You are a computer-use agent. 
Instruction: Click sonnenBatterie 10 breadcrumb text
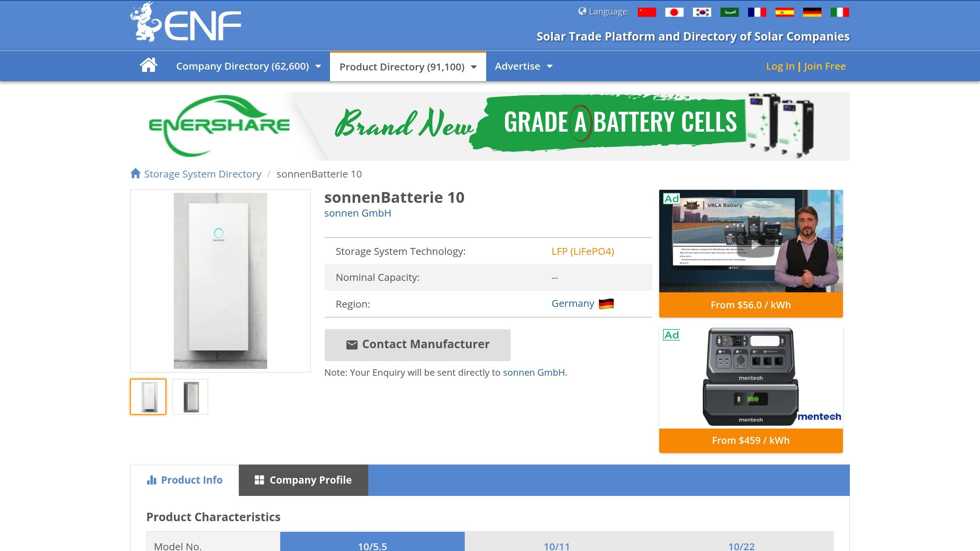point(319,174)
